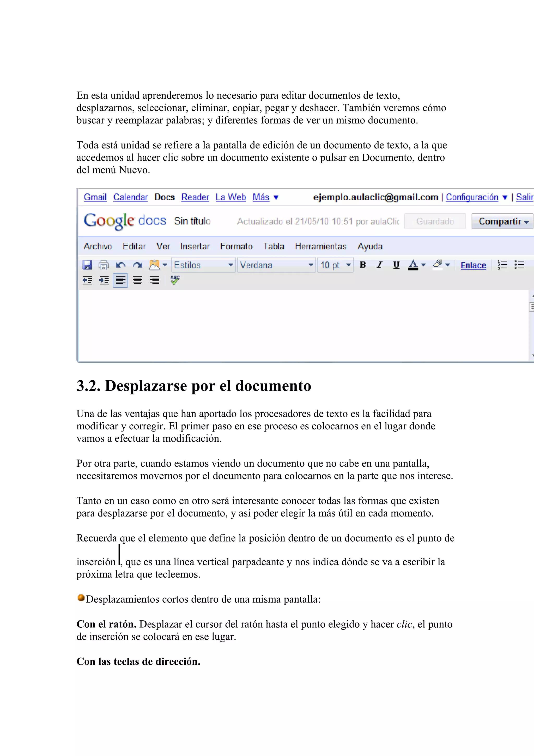Click the Insert image icon
534x756 pixels.
154,265
